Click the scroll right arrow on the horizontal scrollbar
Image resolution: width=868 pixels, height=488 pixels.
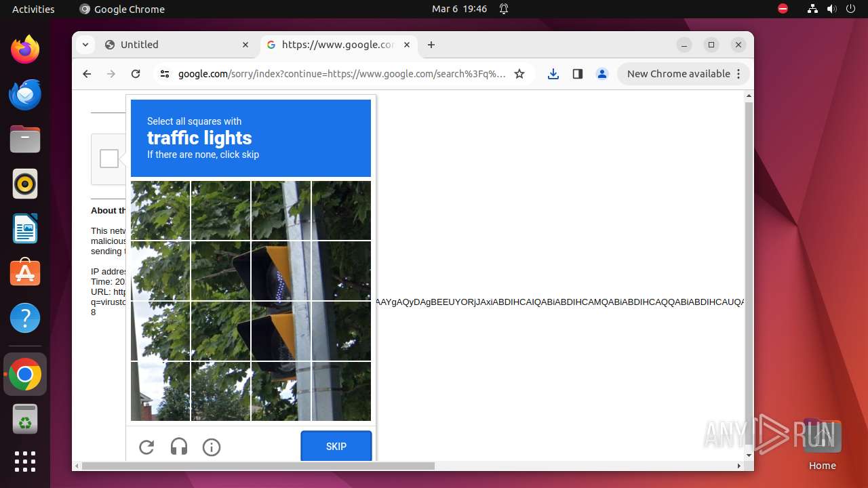pos(739,466)
